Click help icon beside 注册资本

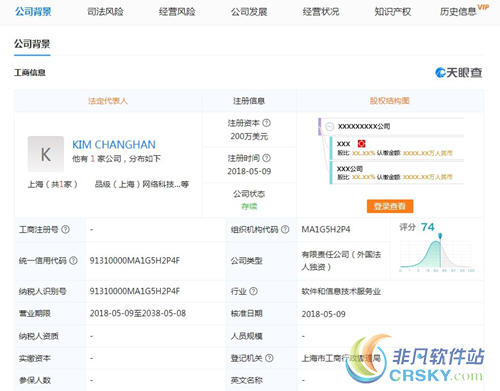(266, 123)
